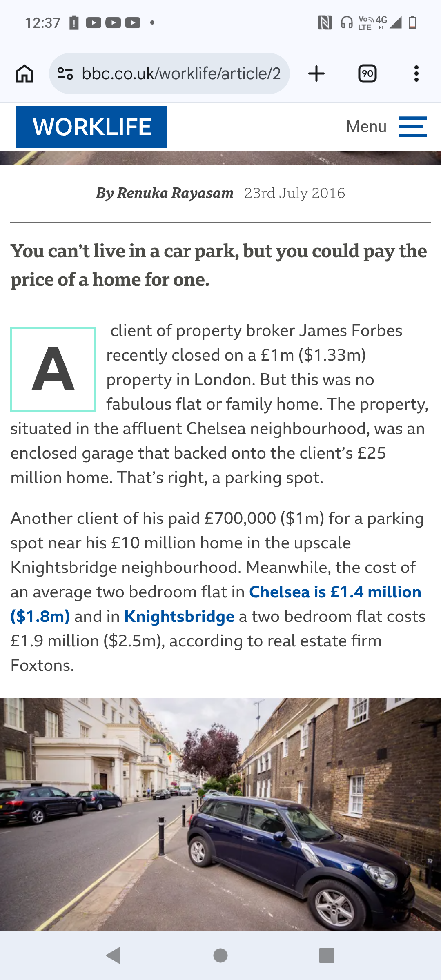This screenshot has width=441, height=980.
Task: Tap the drop cap letter A box
Action: coord(53,369)
